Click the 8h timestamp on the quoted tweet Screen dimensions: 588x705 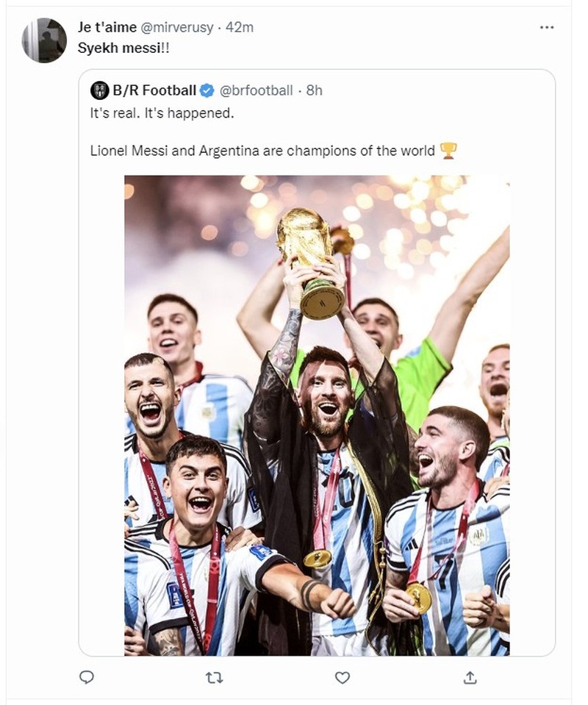click(x=313, y=90)
